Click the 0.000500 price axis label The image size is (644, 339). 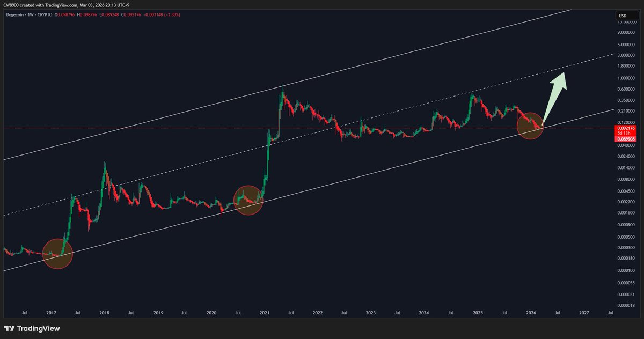tap(625, 236)
